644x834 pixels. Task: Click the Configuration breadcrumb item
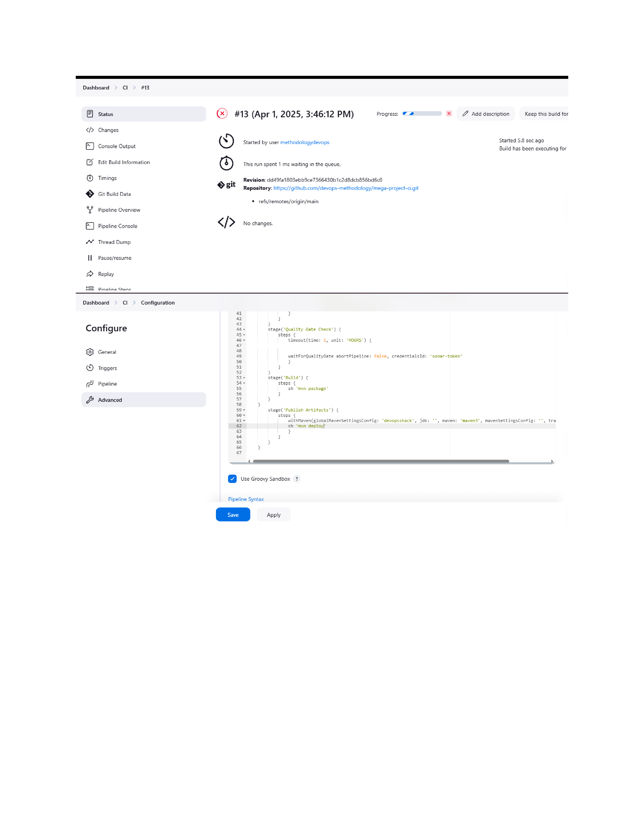coord(158,303)
